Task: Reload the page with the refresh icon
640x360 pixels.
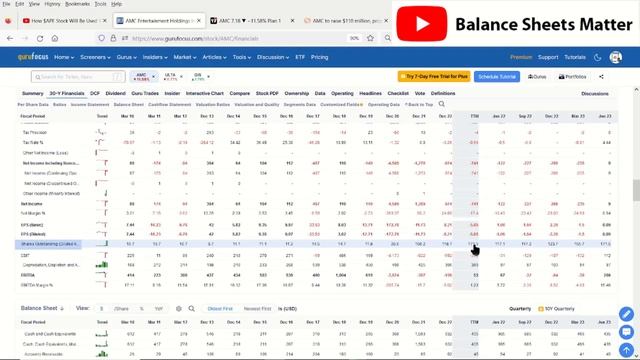Action: coord(40,38)
